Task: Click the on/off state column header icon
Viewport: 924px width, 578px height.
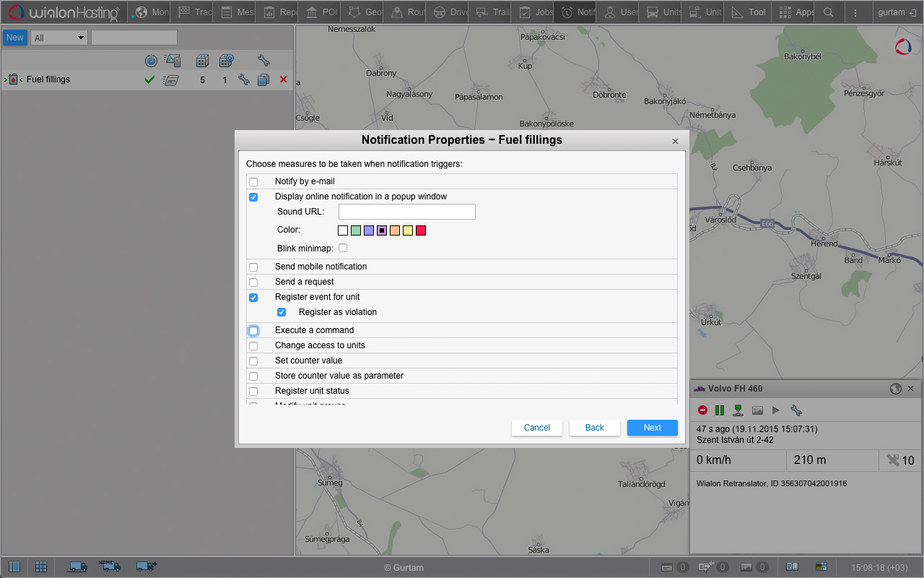Action: (150, 61)
